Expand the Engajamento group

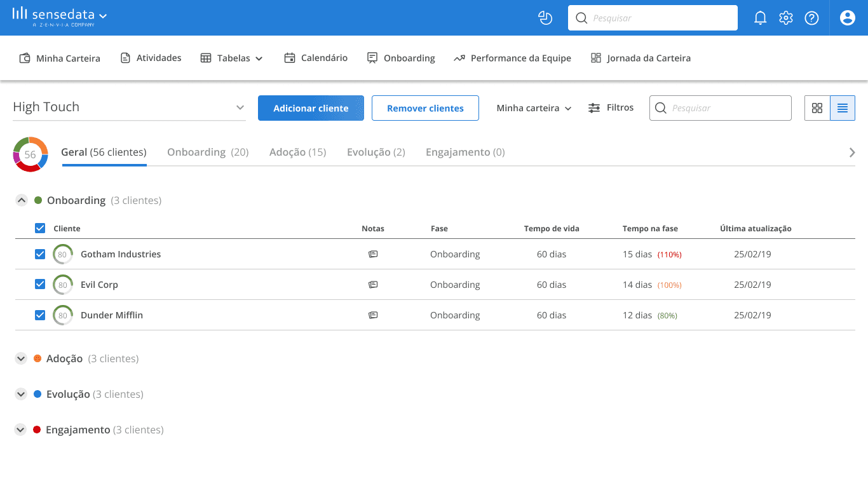click(21, 430)
